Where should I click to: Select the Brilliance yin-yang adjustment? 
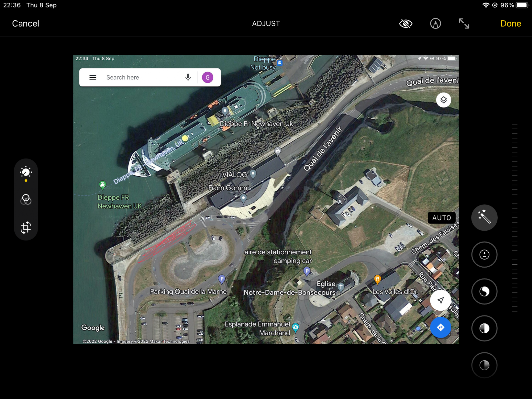pos(484,292)
